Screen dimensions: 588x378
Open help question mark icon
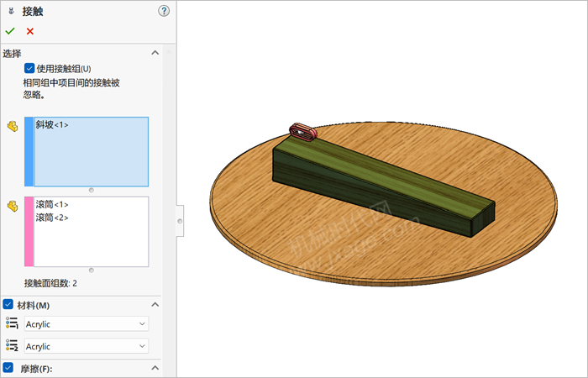pyautogui.click(x=164, y=11)
